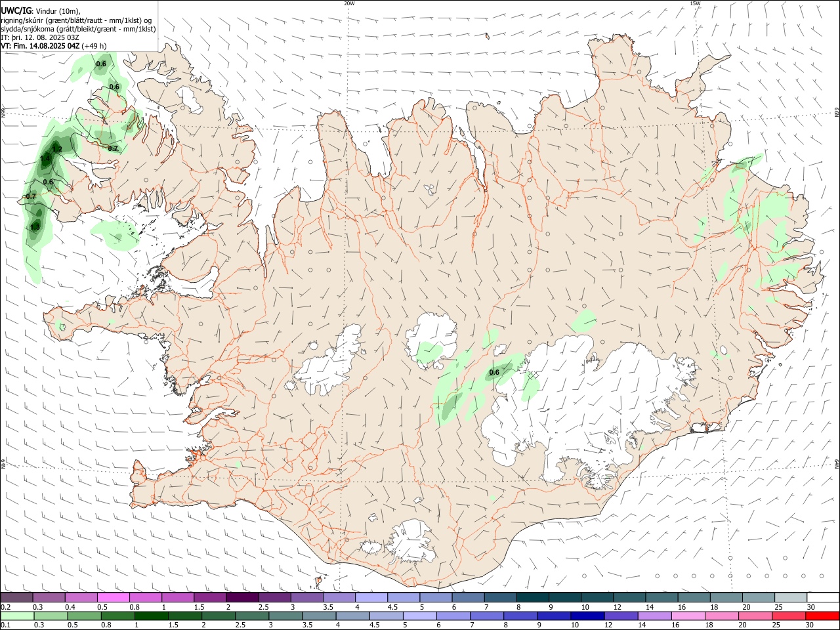Screen dimensions: 840x630
Task: Click the dark navy rain swatch between 10 and 12
Action: point(587,616)
